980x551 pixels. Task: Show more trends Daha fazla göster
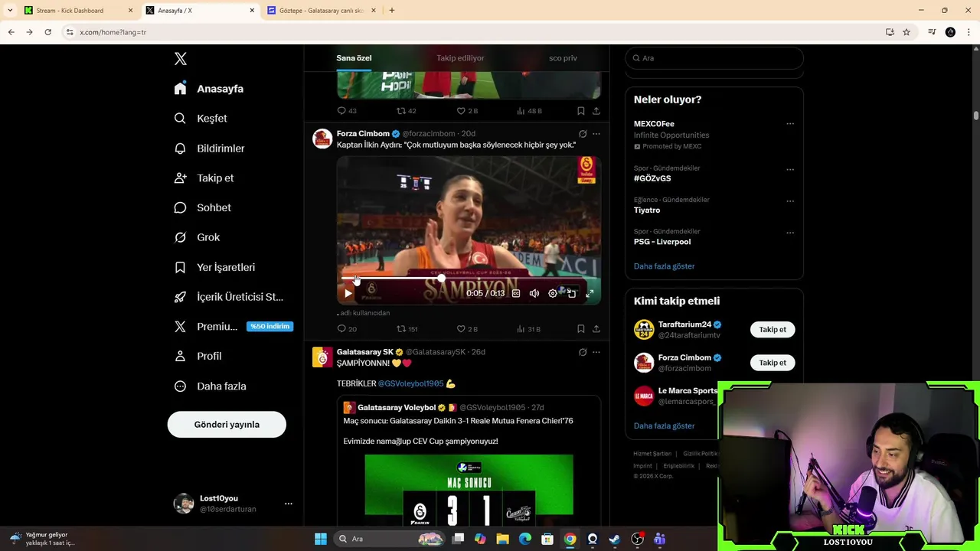click(x=665, y=266)
